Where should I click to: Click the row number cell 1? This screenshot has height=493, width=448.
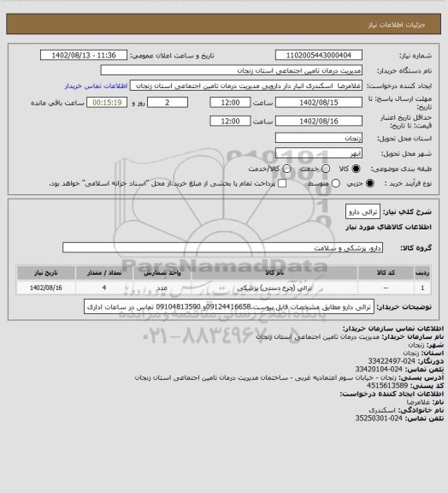(x=422, y=288)
